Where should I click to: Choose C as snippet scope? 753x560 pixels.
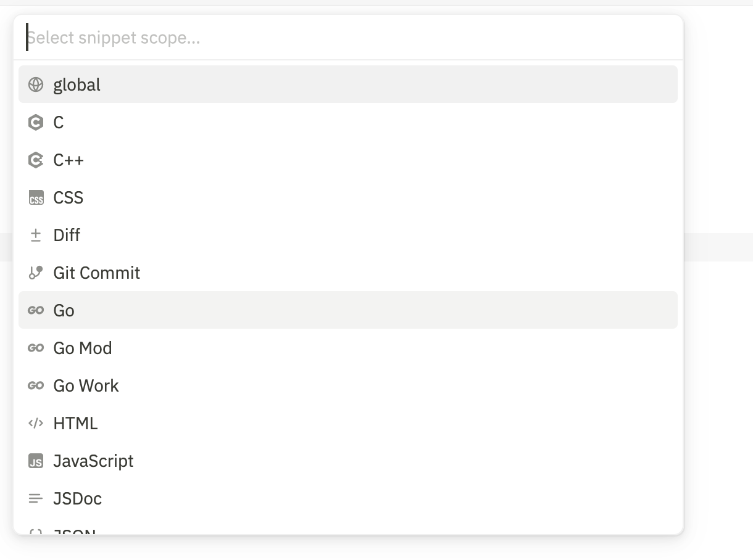[59, 123]
